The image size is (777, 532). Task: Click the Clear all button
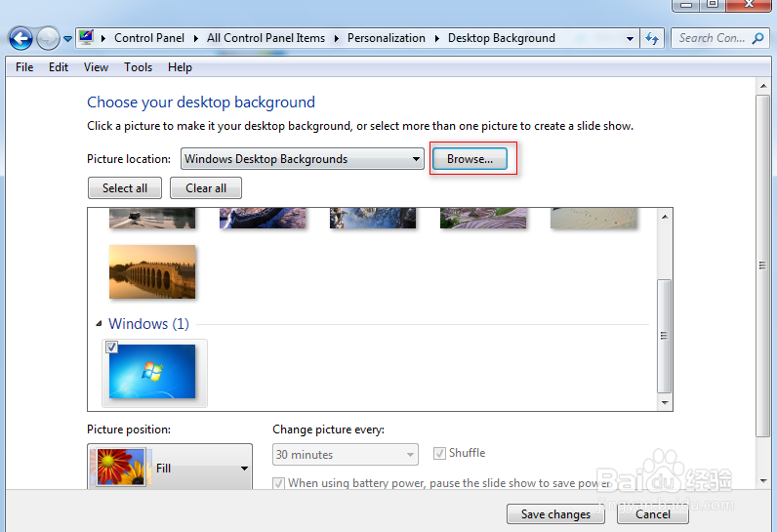click(206, 188)
